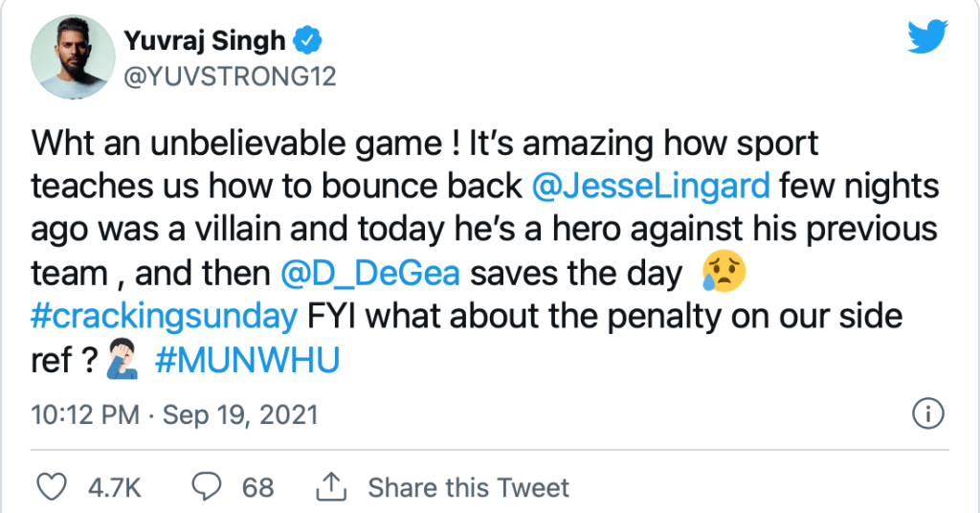Screen dimensions: 980x513
Task: Open the @YUVSTRONG12 handle
Action: click(x=230, y=77)
